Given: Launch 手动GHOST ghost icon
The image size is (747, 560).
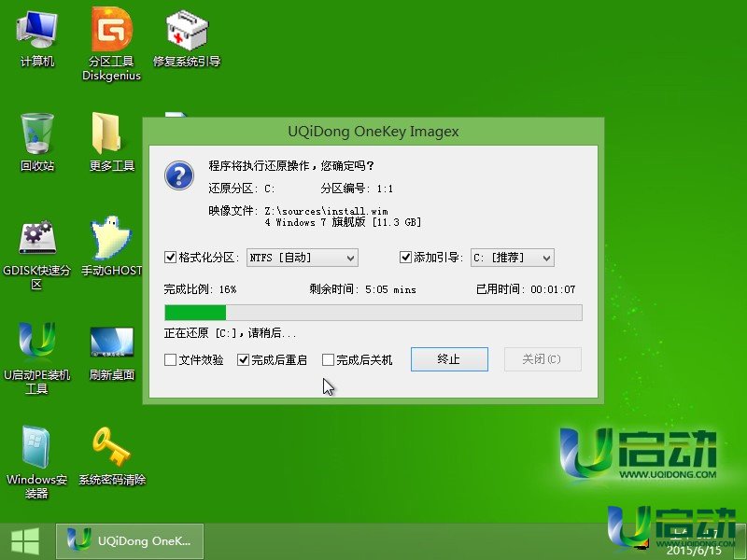Looking at the screenshot, I should pos(111,246).
